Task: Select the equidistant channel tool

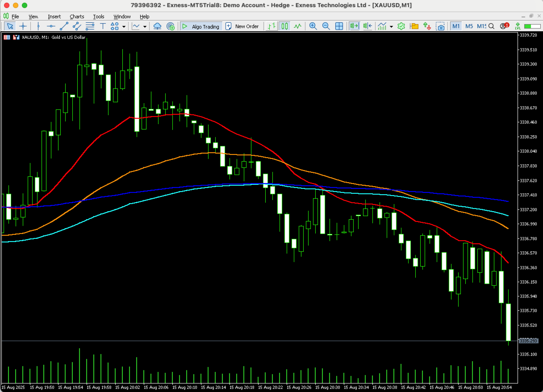Action: pyautogui.click(x=77, y=26)
